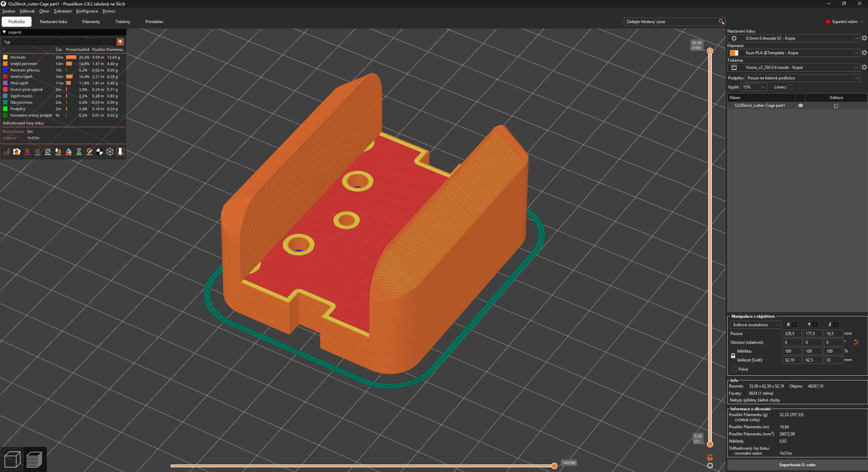Click the X position field showing 229,5
Viewport: 868px width, 472px height.
click(792, 334)
